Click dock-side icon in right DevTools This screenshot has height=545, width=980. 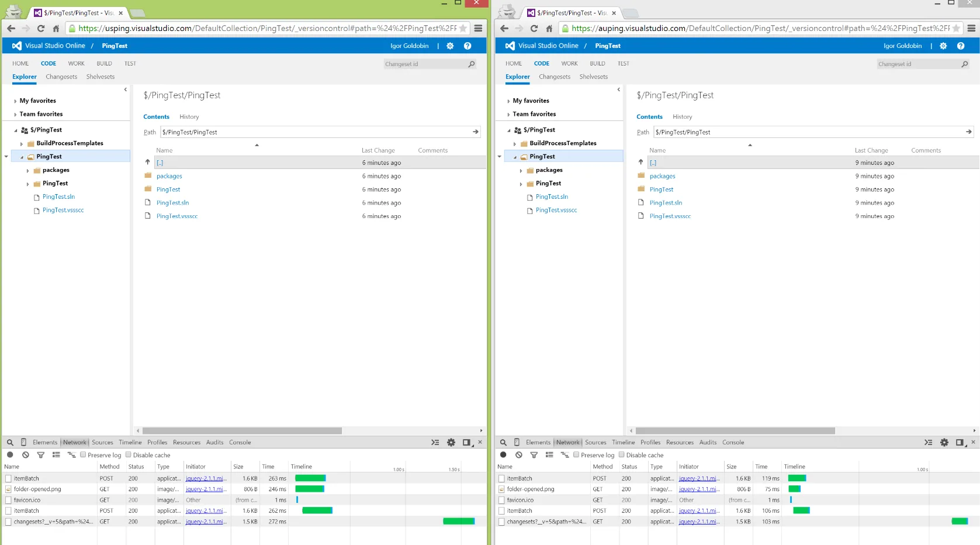(960, 443)
